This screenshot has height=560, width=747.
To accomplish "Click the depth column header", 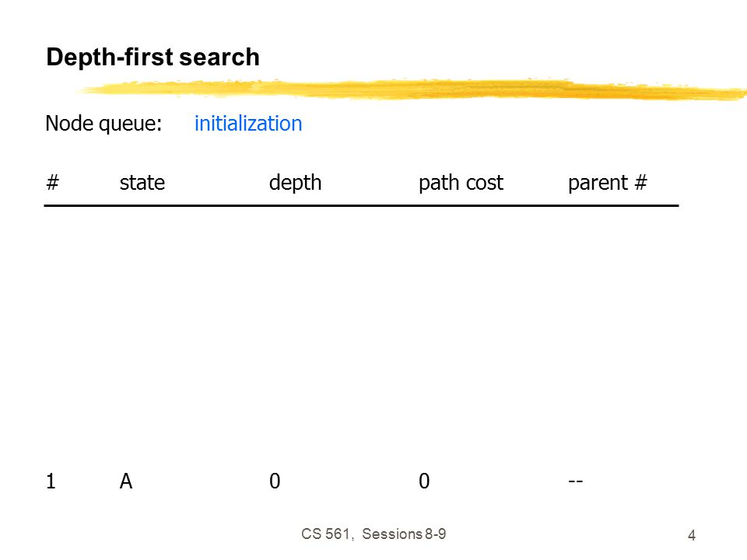I will (296, 184).
